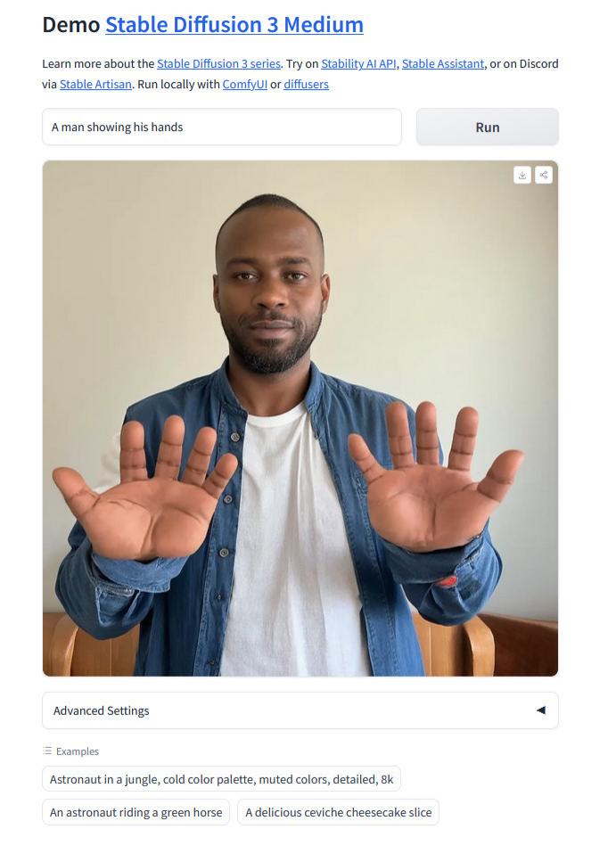The image size is (616, 862).
Task: Open the ComfyUI link
Action: pos(245,84)
